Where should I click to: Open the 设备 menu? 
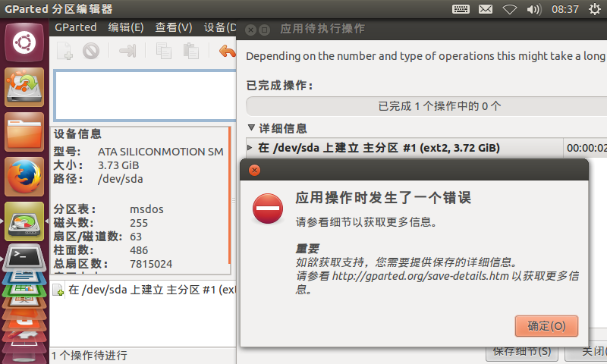(220, 27)
